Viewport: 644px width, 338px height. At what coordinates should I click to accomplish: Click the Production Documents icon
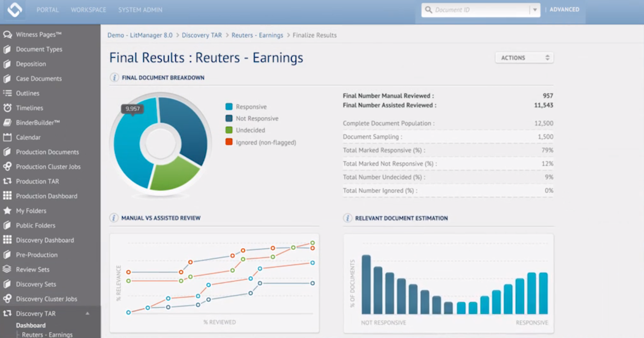(x=7, y=152)
